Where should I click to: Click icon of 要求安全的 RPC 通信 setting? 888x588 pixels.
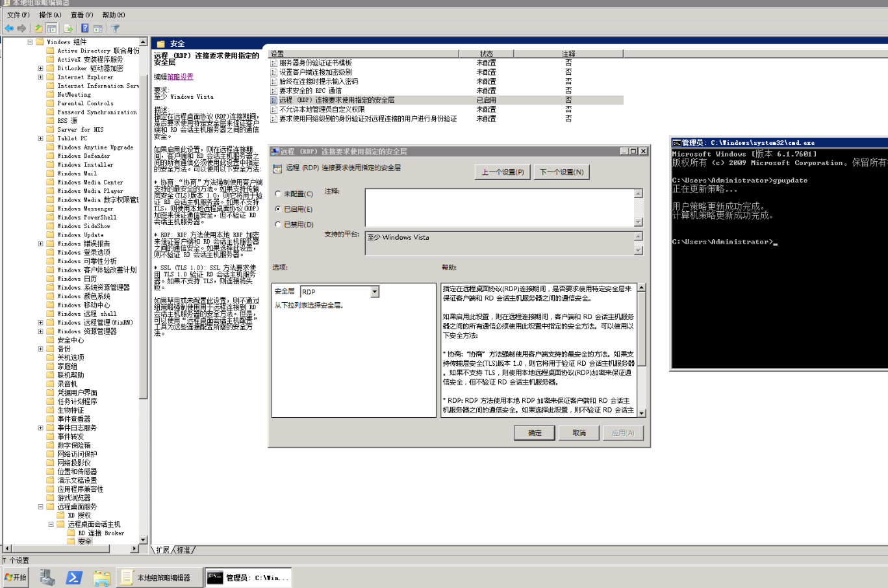point(273,91)
